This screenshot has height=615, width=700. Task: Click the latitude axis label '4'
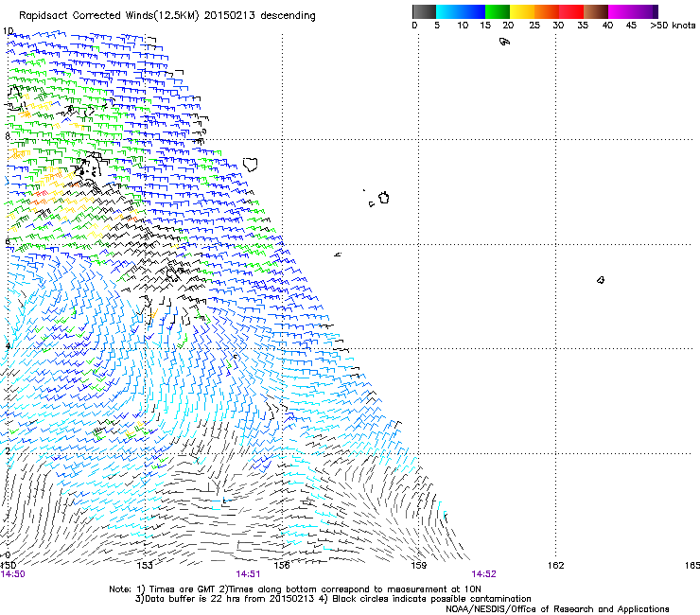point(8,345)
